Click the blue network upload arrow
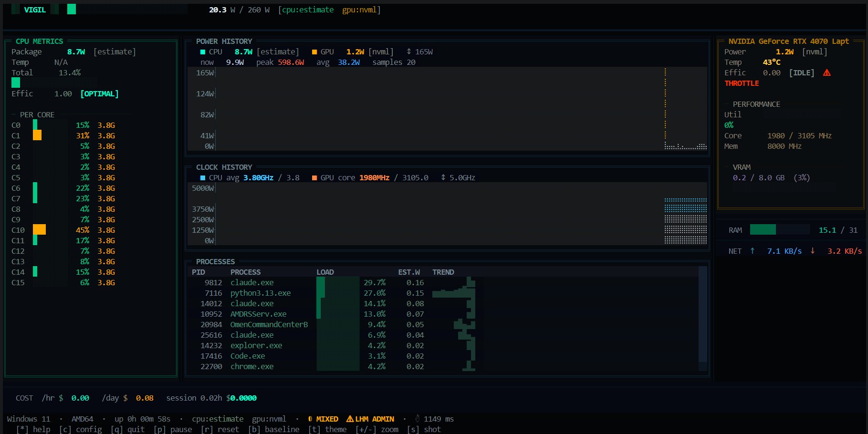The image size is (868, 434). tap(753, 251)
